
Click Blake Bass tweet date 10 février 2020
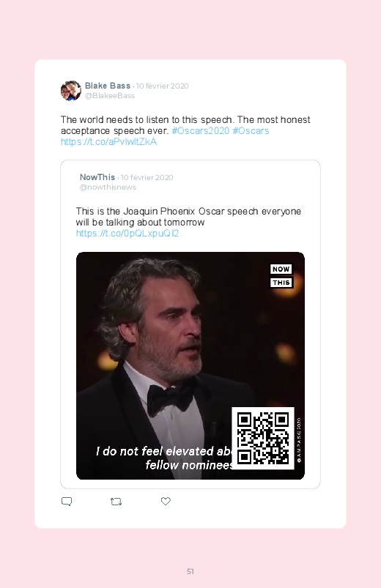click(162, 86)
